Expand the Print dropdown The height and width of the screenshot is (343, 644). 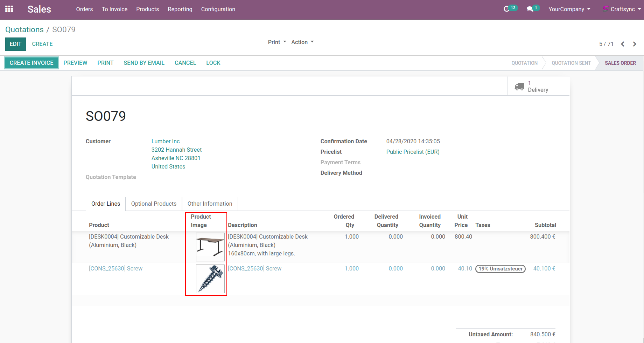[277, 42]
